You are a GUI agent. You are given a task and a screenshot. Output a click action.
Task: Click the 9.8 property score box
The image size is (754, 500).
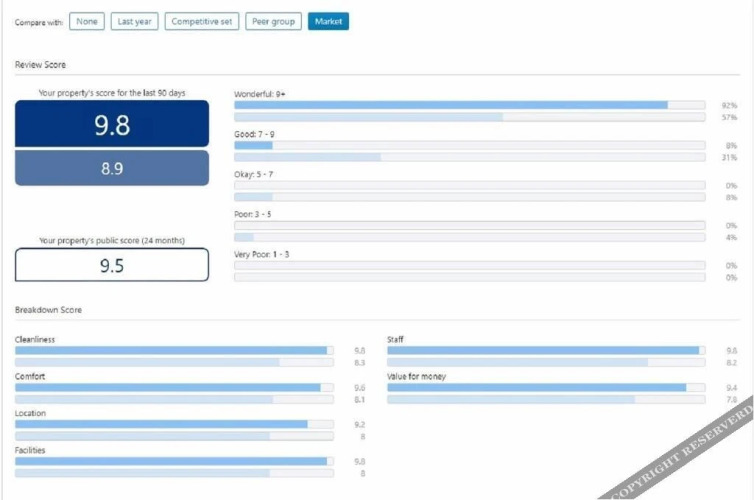tap(112, 124)
